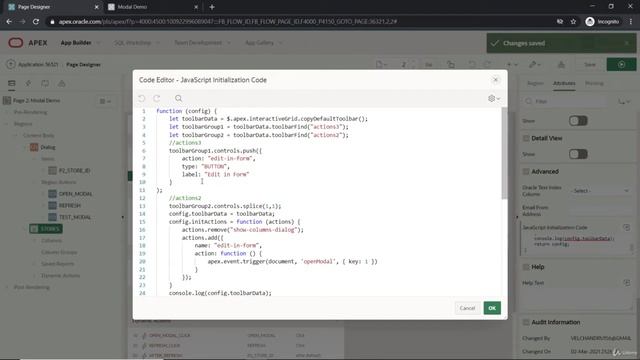Select the STORES region in tree

[46, 229]
